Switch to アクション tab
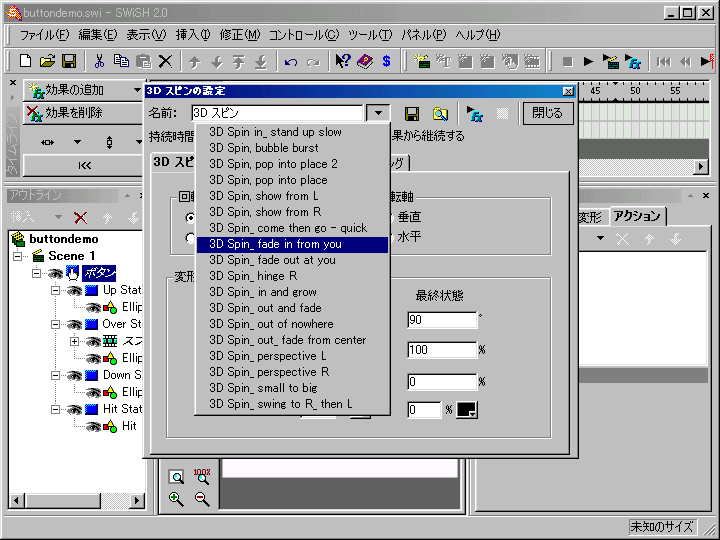The image size is (720, 540). pos(637,216)
